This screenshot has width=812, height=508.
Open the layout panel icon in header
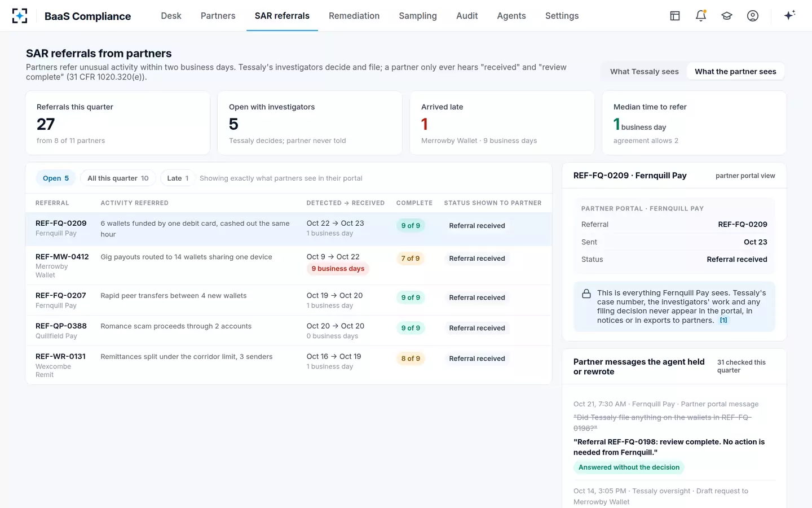tap(675, 16)
